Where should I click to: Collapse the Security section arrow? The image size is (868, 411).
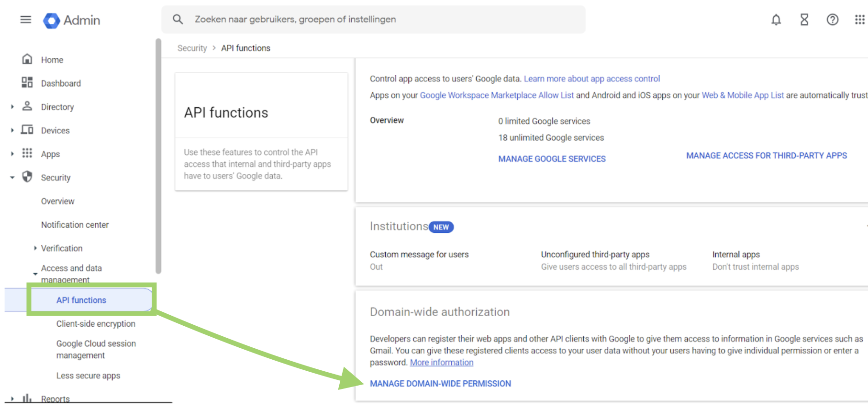[12, 178]
